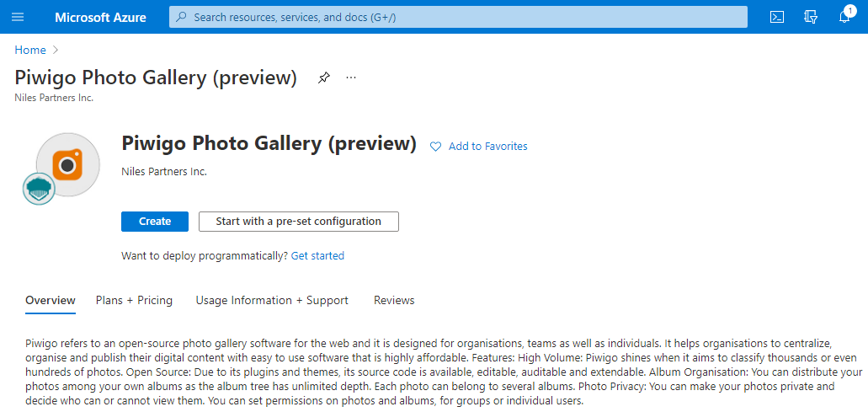Start with a pre-set configuration
This screenshot has height=412, width=868.
(x=298, y=222)
